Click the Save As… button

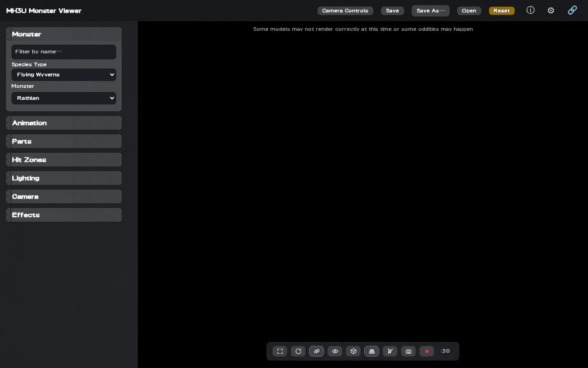[x=430, y=11]
